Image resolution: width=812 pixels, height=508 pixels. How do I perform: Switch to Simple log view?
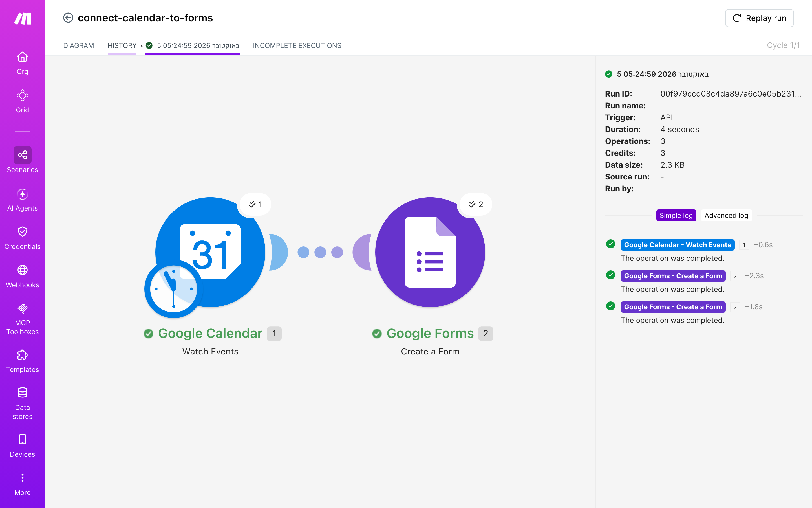coord(676,215)
